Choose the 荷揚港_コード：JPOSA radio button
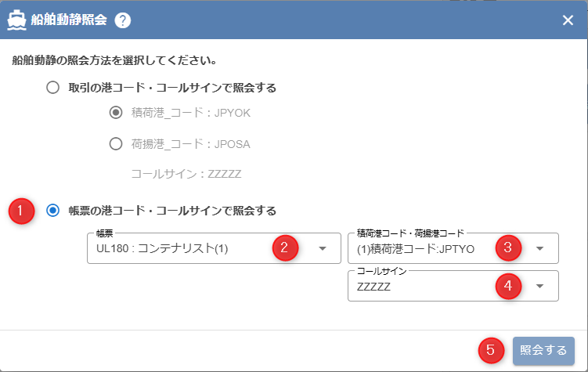The height and width of the screenshot is (372, 588). tap(116, 143)
